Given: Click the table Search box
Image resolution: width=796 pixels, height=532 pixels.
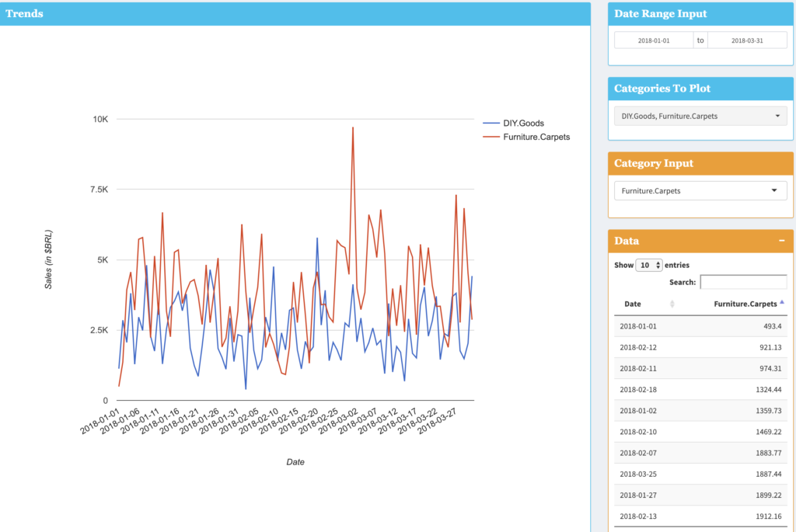Looking at the screenshot, I should click(x=743, y=282).
